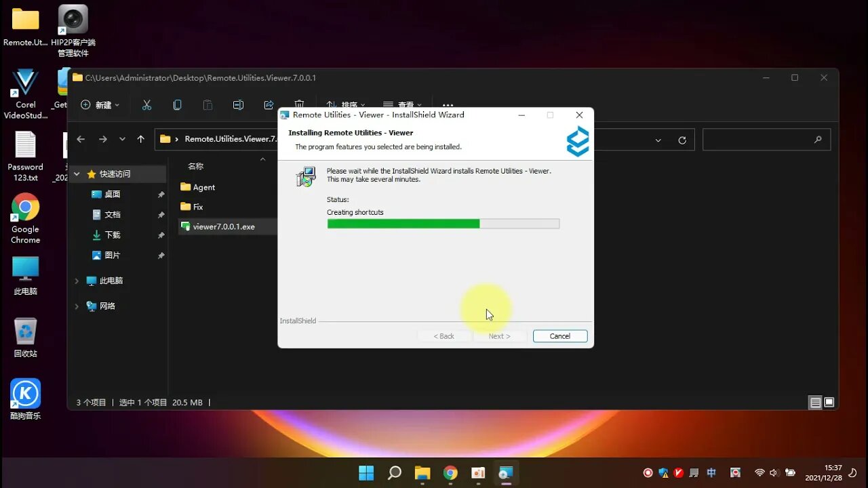The image size is (868, 488).
Task: Open Corel VideoStudio desktop shortcut
Action: point(25,94)
